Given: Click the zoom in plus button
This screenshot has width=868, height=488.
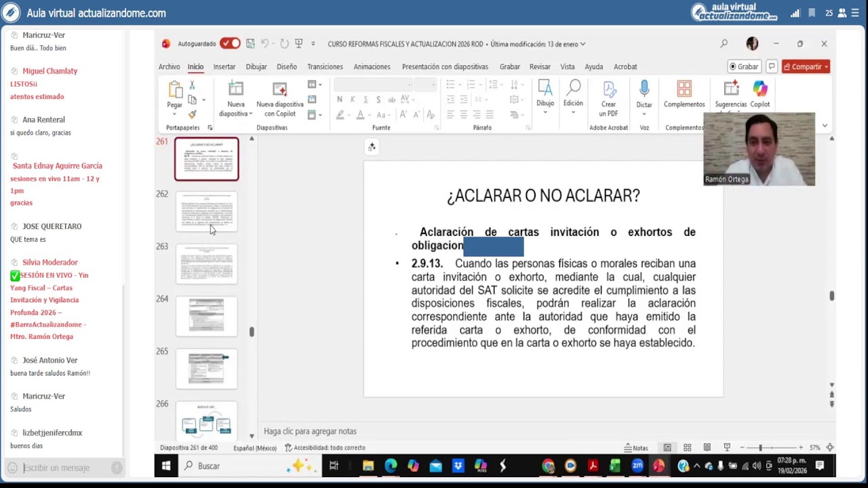Looking at the screenshot, I should pos(801,447).
